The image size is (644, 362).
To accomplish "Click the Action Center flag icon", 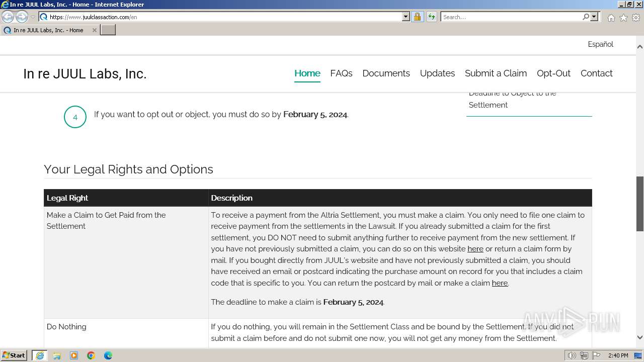I will pyautogui.click(x=596, y=355).
